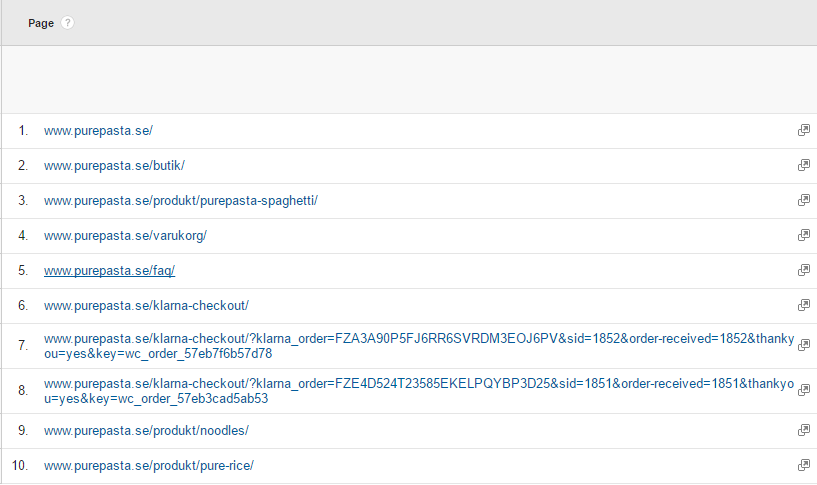Screen dimensions: 817x485
Task: Open external link icon for pure-rice row
Action: coord(804,465)
